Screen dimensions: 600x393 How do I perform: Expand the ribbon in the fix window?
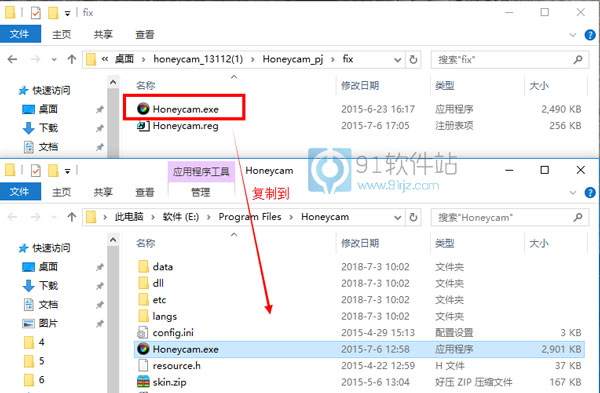(x=573, y=35)
